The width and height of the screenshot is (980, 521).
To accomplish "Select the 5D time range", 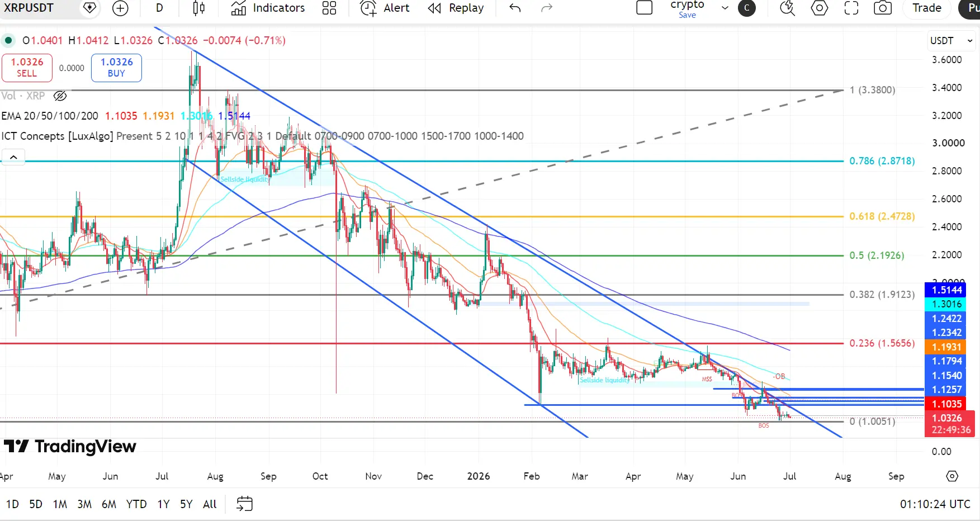I will pyautogui.click(x=36, y=504).
